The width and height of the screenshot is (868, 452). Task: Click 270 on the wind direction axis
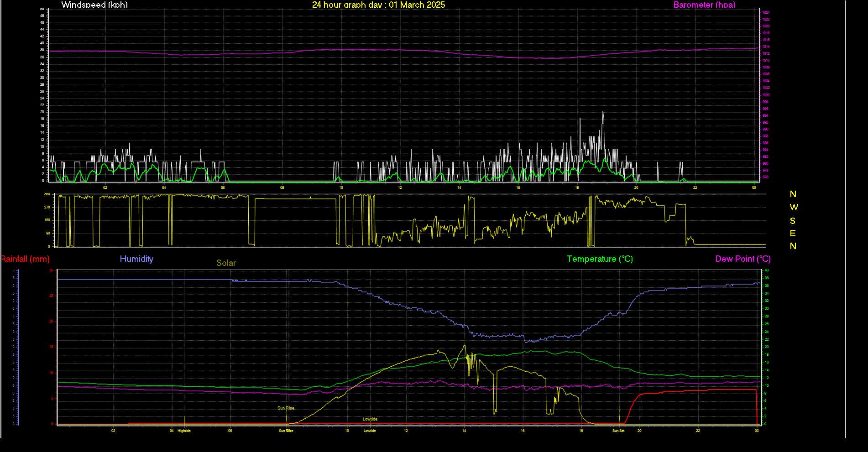click(47, 207)
